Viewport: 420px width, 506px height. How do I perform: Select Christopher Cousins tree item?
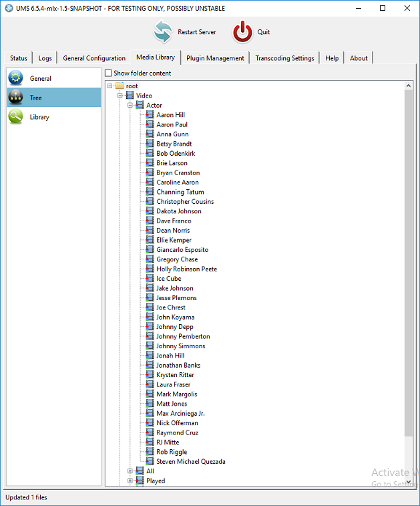tap(185, 202)
